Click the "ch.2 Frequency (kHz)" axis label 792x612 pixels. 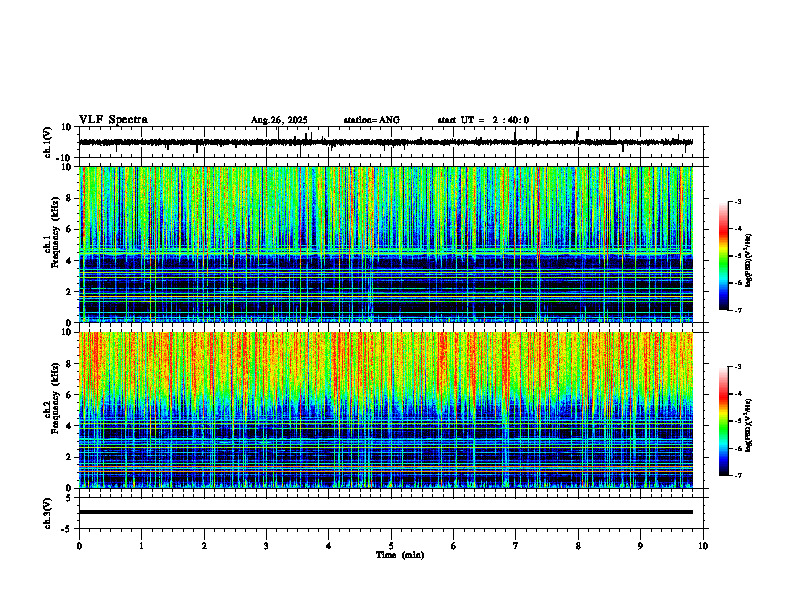point(51,398)
